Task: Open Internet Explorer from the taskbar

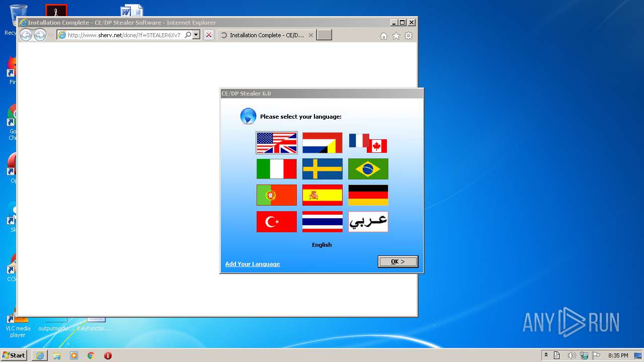Action: (x=40, y=355)
